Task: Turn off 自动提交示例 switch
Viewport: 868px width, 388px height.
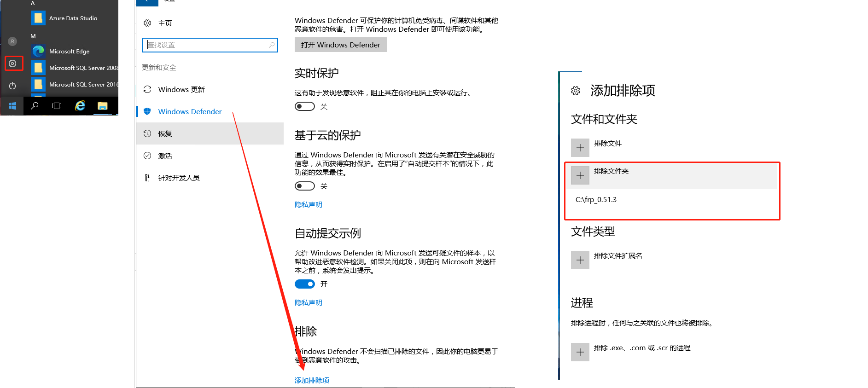Action: click(x=304, y=284)
